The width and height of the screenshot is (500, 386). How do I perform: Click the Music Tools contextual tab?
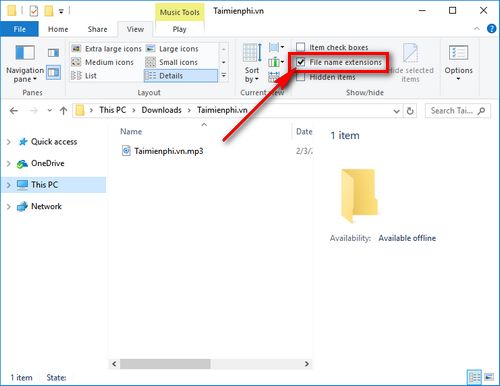(179, 12)
